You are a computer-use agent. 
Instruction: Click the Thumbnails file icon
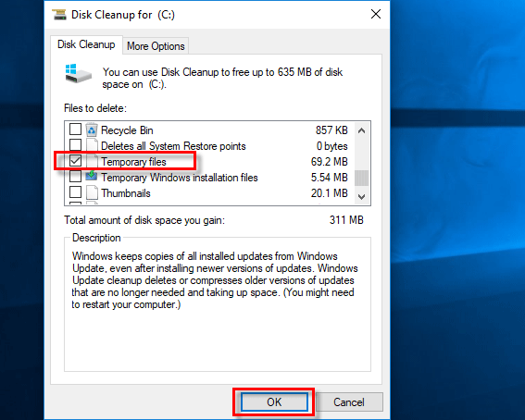pos(92,193)
